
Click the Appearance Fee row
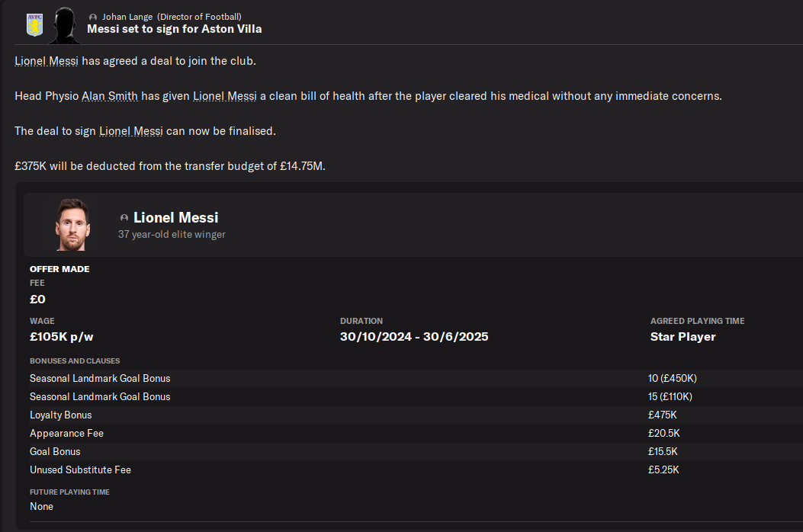(66, 433)
